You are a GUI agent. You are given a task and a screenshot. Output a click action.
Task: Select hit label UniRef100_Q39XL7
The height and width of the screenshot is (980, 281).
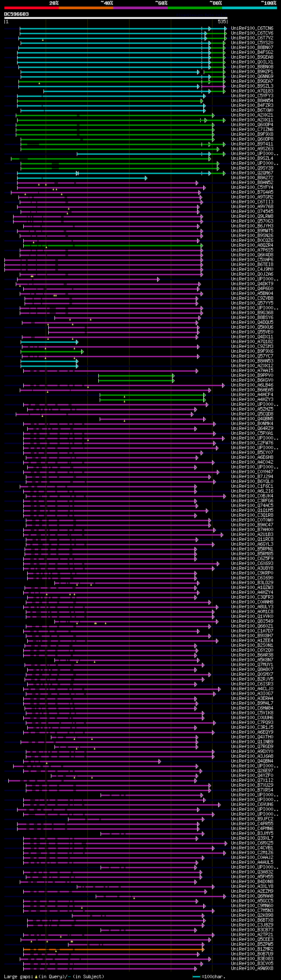252,838
